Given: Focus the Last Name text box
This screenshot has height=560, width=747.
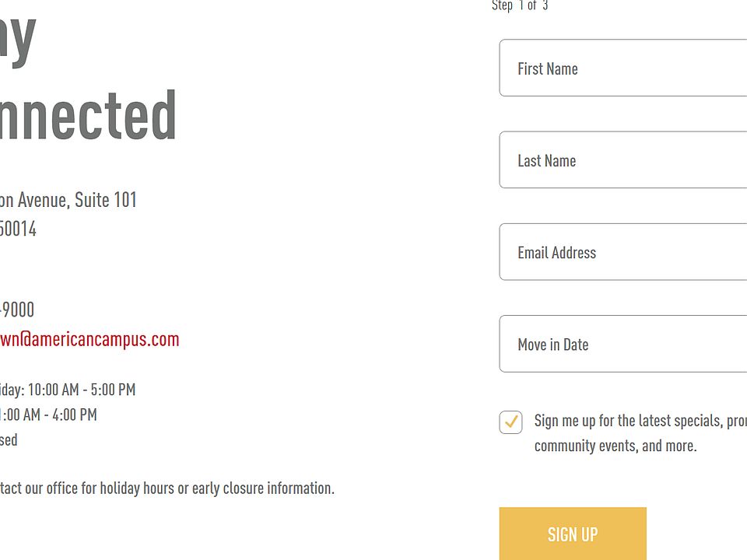Looking at the screenshot, I should (x=622, y=160).
